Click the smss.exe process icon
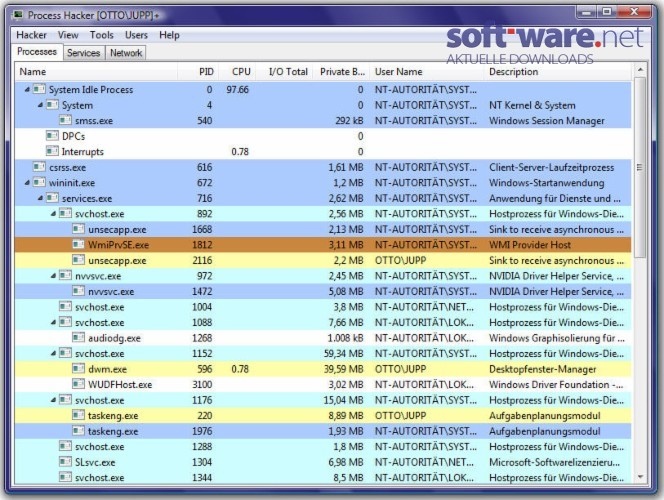 click(66, 120)
